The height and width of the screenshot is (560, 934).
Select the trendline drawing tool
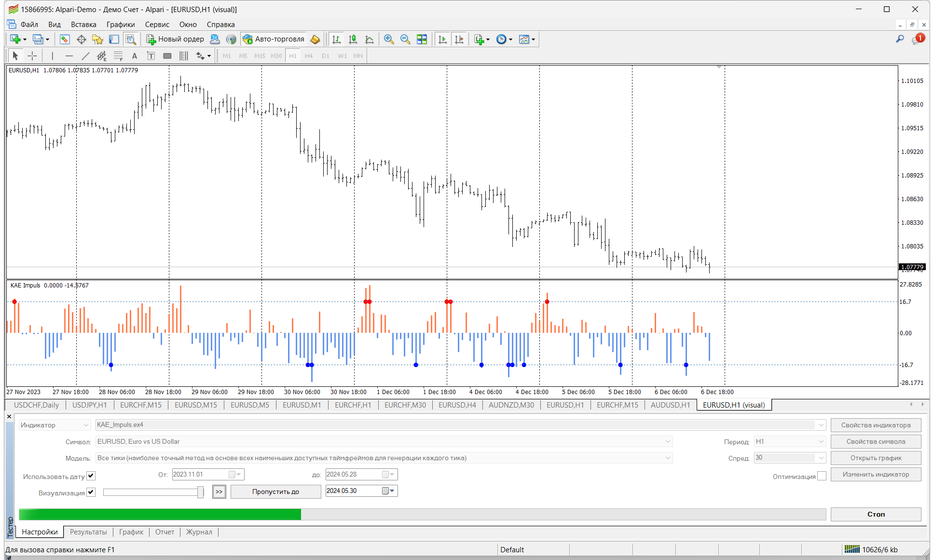pyautogui.click(x=85, y=56)
